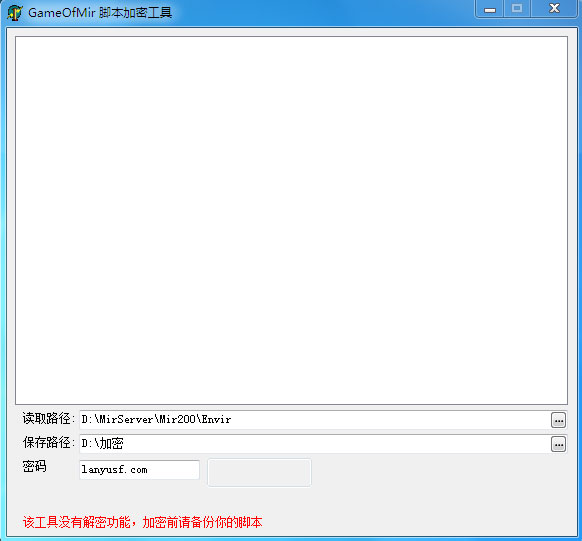Click into the 密码 field showing lanyusf.com

coord(140,470)
